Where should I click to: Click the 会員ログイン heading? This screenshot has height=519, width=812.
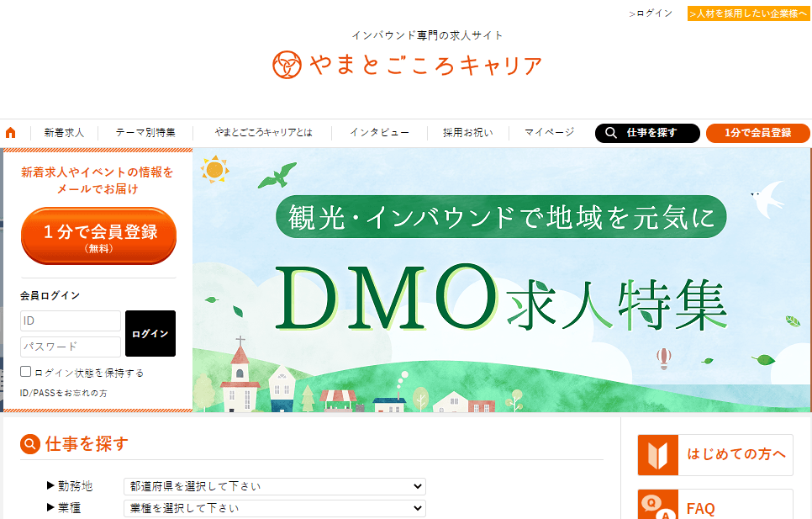[50, 296]
